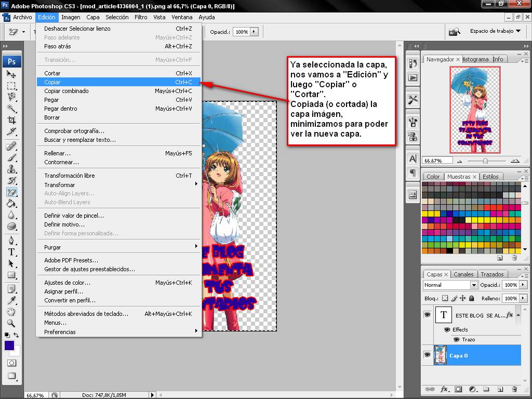Select the Eyedropper tool
The image size is (532, 399).
point(11,301)
